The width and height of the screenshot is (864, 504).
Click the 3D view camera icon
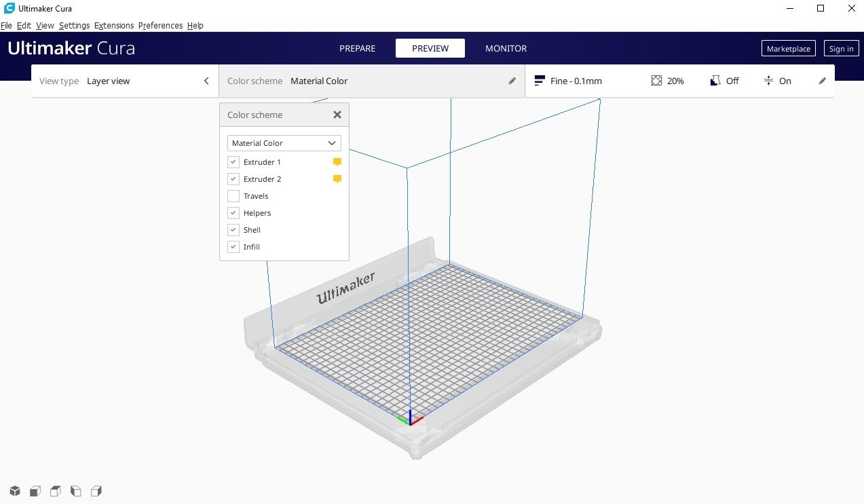click(x=14, y=491)
